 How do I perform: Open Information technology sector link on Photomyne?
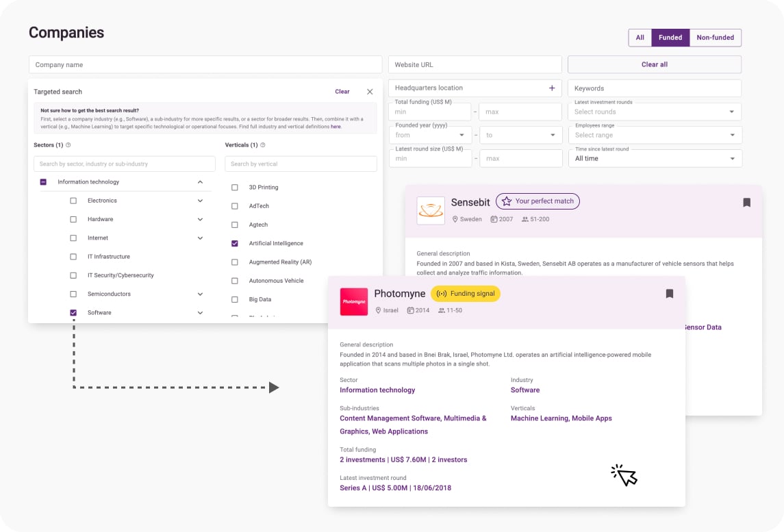click(377, 390)
